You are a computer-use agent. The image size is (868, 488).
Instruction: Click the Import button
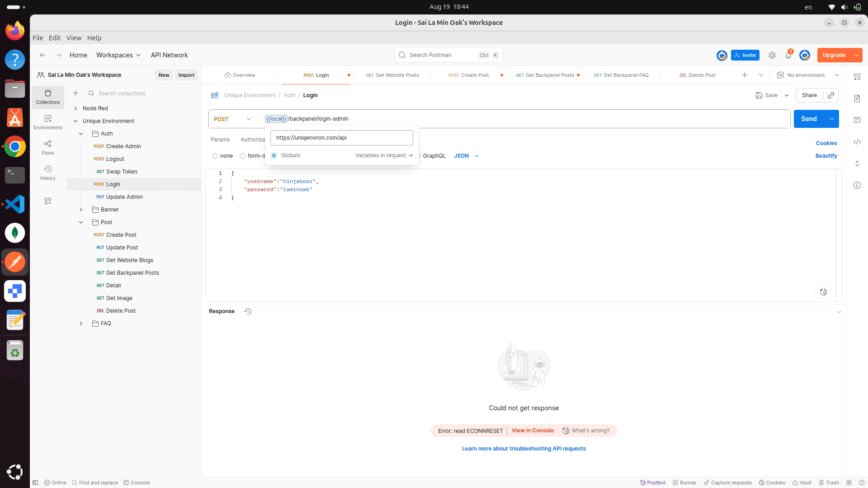point(186,75)
